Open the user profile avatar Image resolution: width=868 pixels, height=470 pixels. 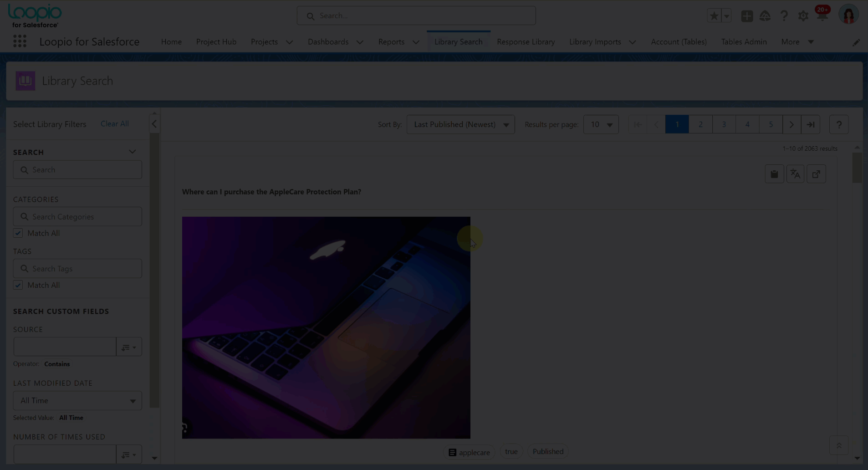point(848,15)
